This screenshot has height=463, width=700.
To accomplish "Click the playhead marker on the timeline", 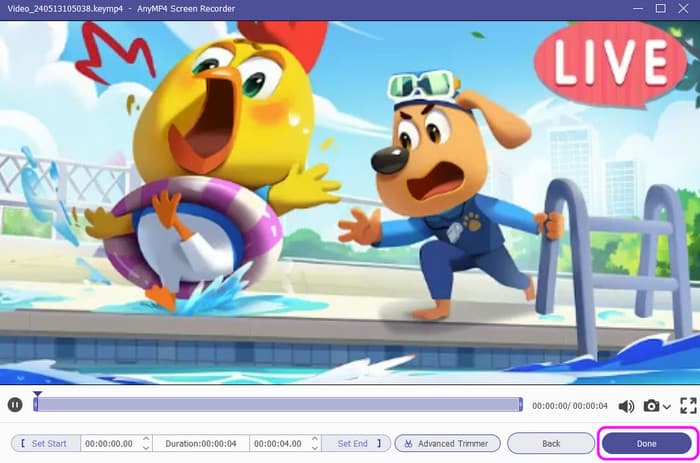I will click(38, 394).
